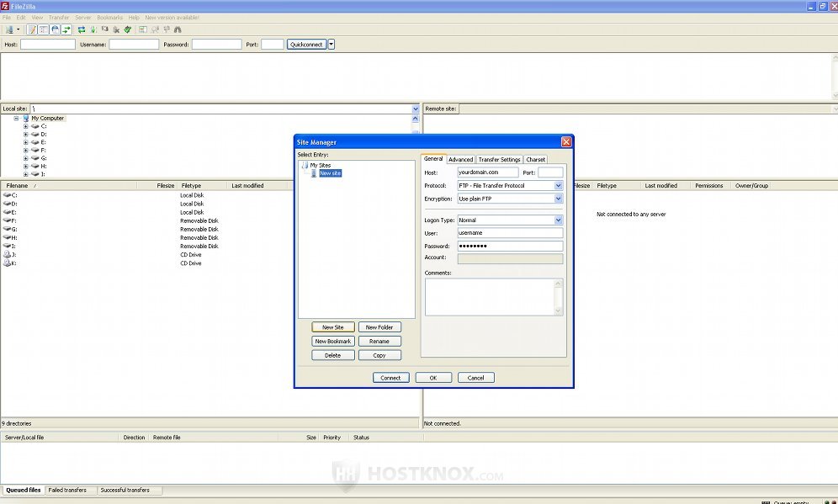The width and height of the screenshot is (838, 504).
Task: Open the Site Manager toolbar icon
Action: (x=9, y=30)
